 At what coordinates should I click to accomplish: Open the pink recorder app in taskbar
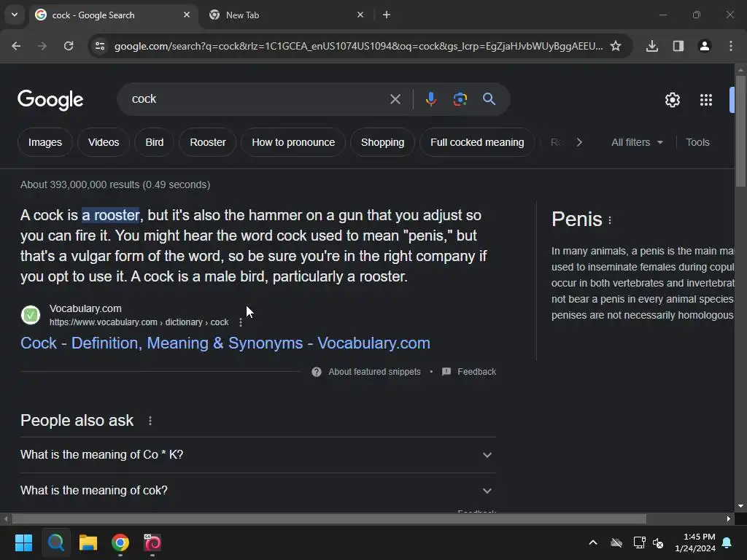click(x=152, y=542)
